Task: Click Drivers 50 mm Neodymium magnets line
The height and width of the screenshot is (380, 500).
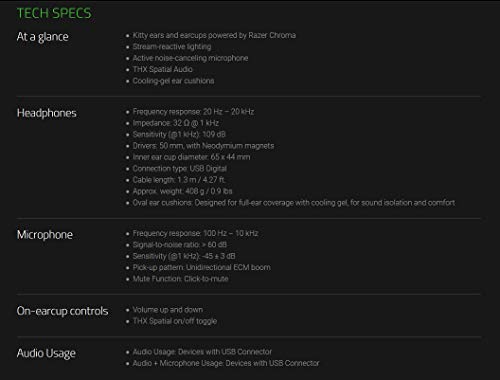Action: pos(203,146)
